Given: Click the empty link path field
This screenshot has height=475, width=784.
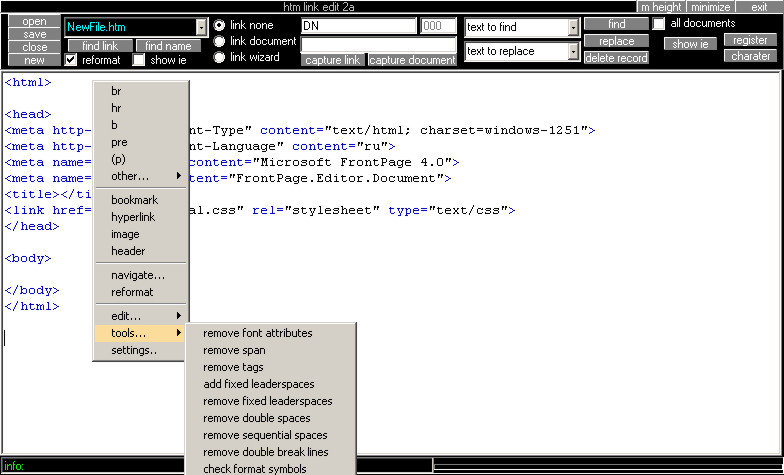Looking at the screenshot, I should 378,44.
